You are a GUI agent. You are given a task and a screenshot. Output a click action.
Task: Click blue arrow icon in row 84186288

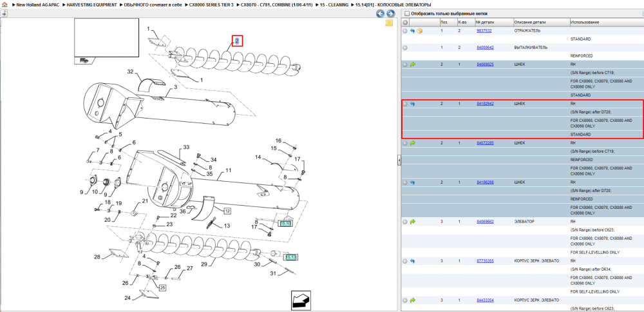click(x=412, y=182)
